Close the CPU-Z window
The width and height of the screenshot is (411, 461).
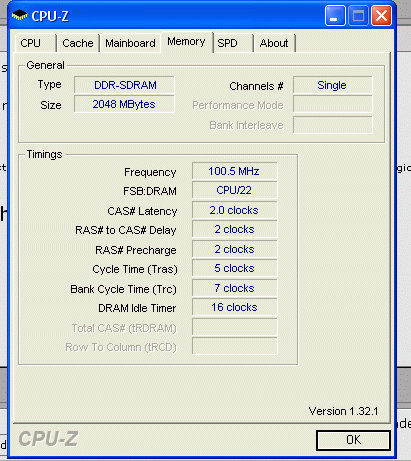coord(381,15)
